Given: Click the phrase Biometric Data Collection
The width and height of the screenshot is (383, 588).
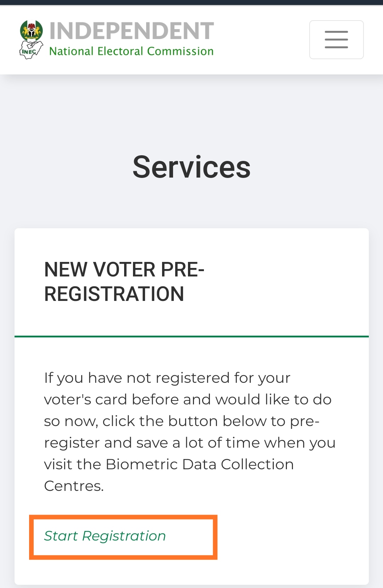Looking at the screenshot, I should [200, 464].
